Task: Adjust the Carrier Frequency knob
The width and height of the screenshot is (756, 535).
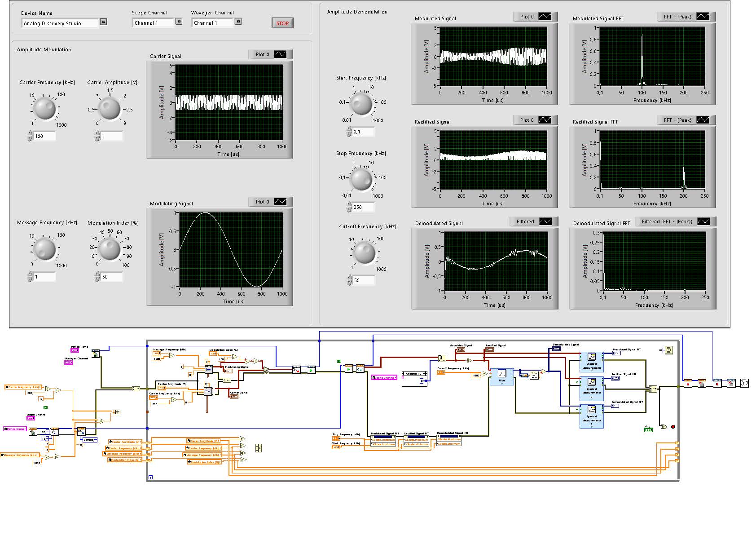Action: point(45,109)
